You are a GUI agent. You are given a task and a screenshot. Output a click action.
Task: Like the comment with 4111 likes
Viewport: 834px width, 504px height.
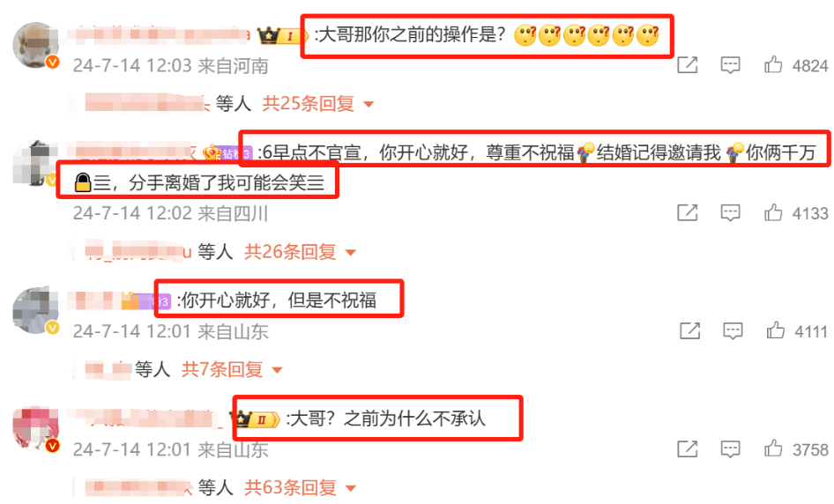click(776, 330)
